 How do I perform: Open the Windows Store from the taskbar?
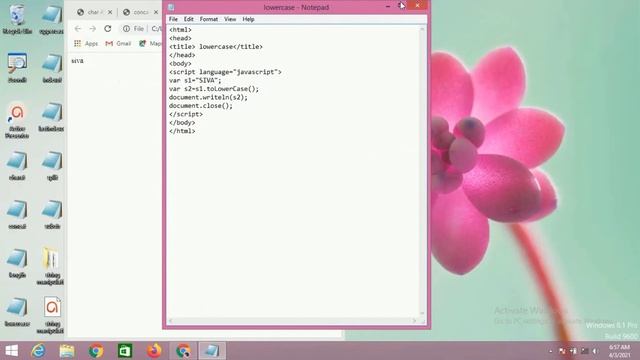tap(125, 351)
